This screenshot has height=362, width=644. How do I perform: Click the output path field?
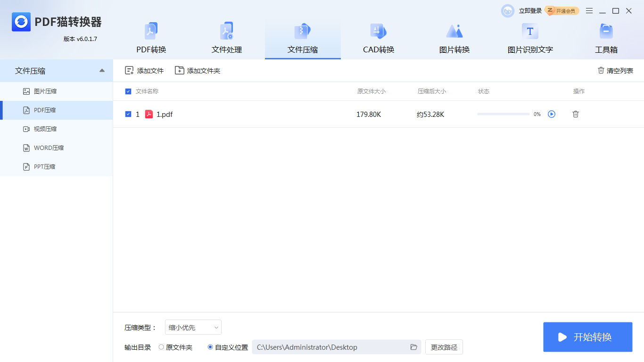tap(337, 347)
